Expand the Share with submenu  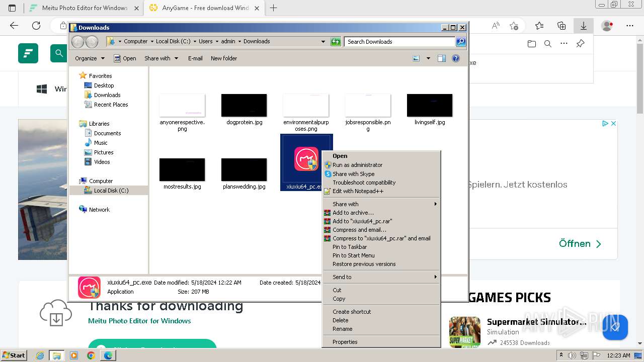381,204
